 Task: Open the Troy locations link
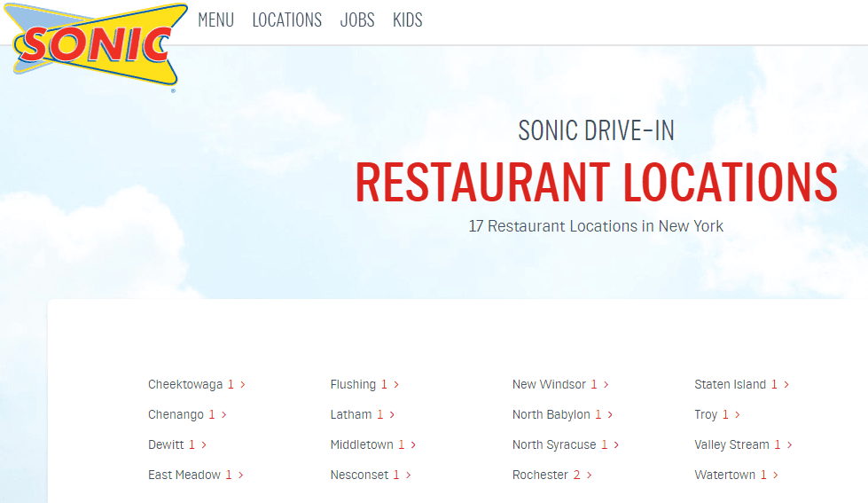[717, 414]
